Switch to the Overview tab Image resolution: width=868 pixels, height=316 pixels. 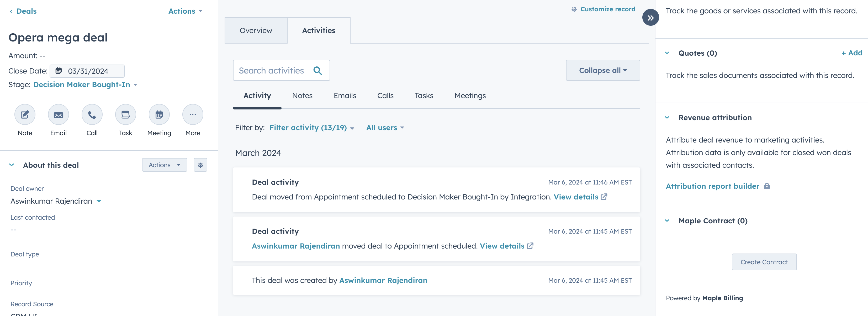[256, 31]
